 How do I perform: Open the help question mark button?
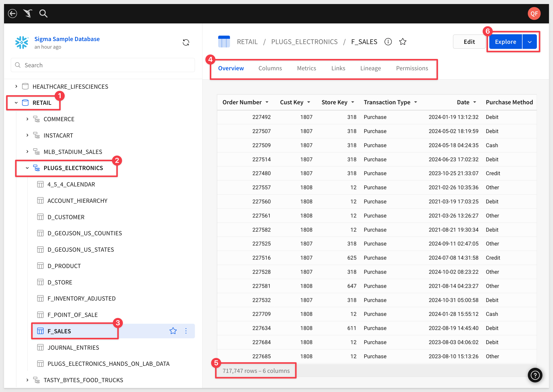(x=535, y=375)
